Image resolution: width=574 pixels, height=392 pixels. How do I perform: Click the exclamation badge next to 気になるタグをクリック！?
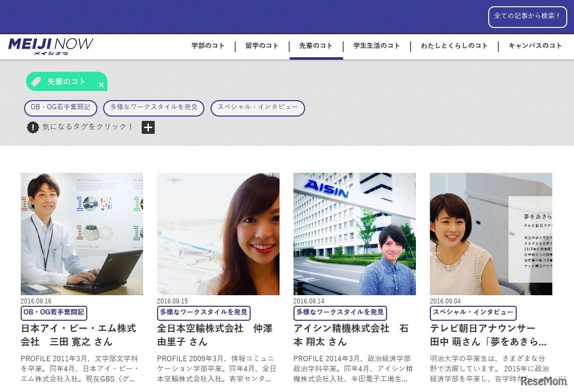(x=32, y=128)
